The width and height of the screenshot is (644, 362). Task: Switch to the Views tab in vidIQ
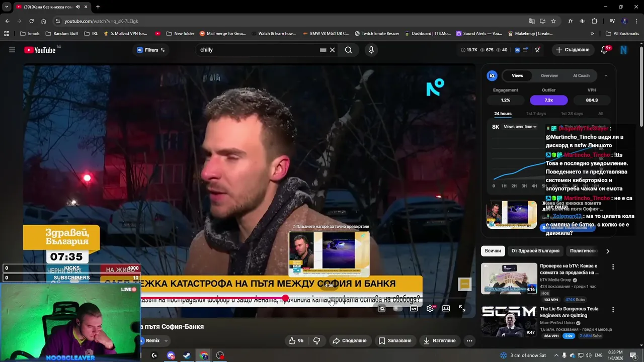coord(517,75)
